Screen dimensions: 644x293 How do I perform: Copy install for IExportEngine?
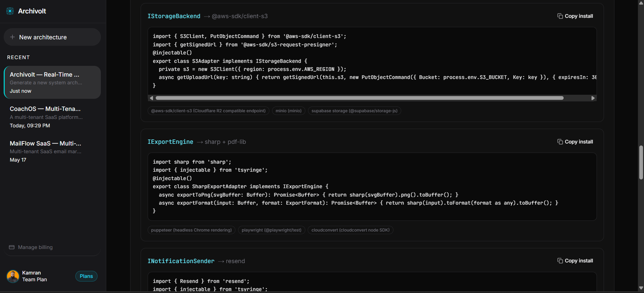tap(575, 142)
